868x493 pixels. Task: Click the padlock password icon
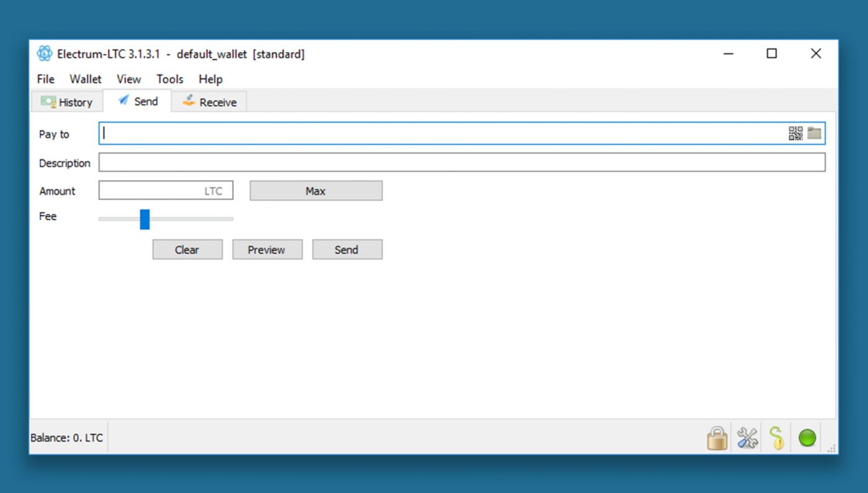717,438
